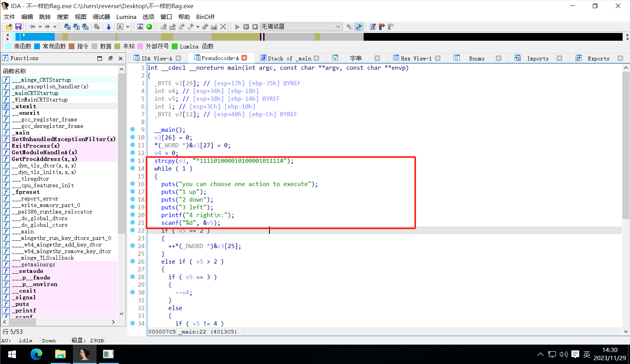
Task: Toggle breakpoint dot on line 9
Action: [x=133, y=129]
